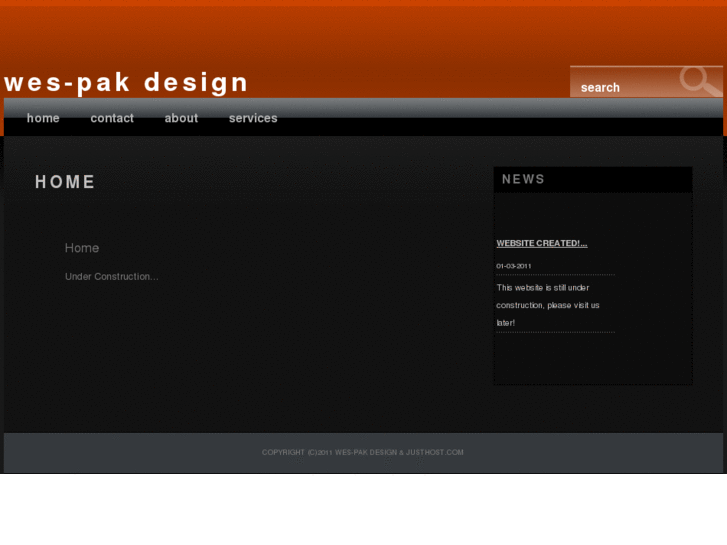Click the footer copyright Wes-Pak Design text
The height and width of the screenshot is (545, 727).
[x=363, y=452]
